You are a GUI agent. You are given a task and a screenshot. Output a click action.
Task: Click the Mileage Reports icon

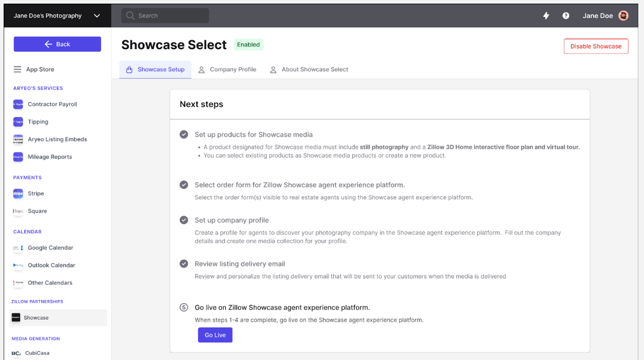tap(18, 157)
